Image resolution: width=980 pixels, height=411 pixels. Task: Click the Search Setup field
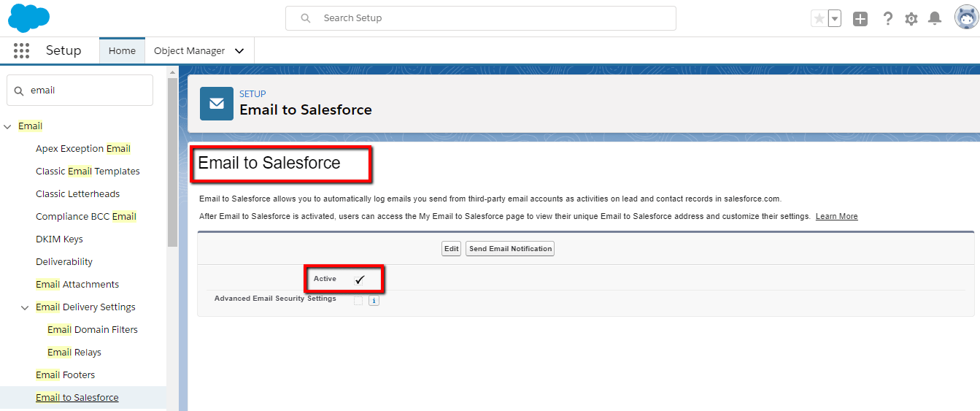(481, 18)
